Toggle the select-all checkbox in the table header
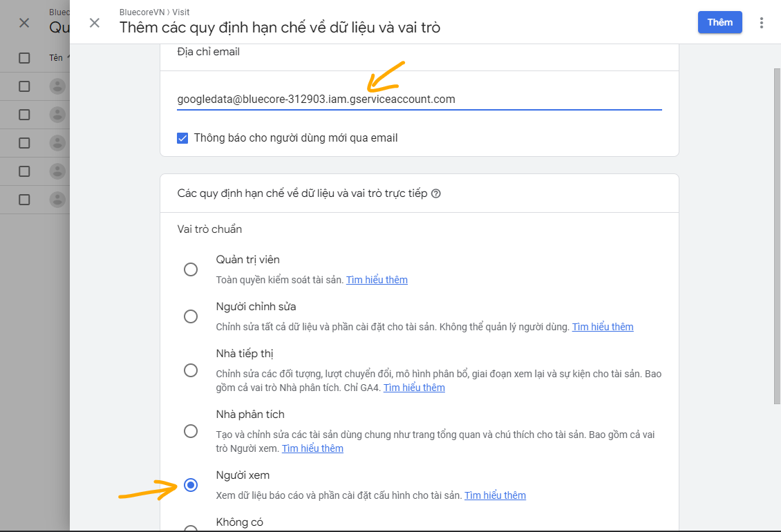The image size is (781, 532). pos(24,58)
